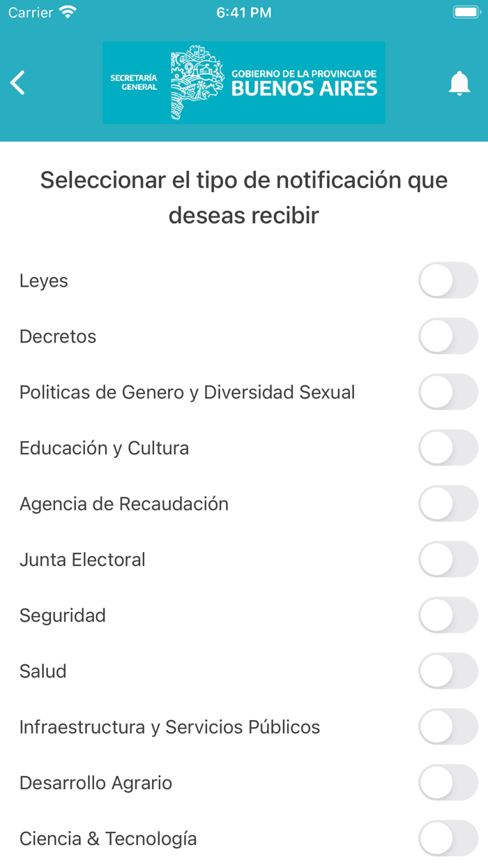Screen dimensions: 488x868
Task: Tap the 6:41 PM clock display
Action: [243, 11]
